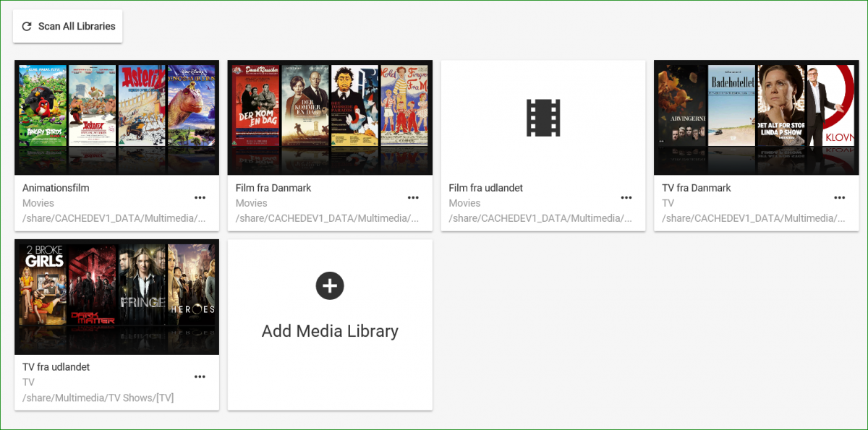Click the Movies type label under Film fra Danmark
Image resolution: width=868 pixels, height=430 pixels.
point(252,203)
